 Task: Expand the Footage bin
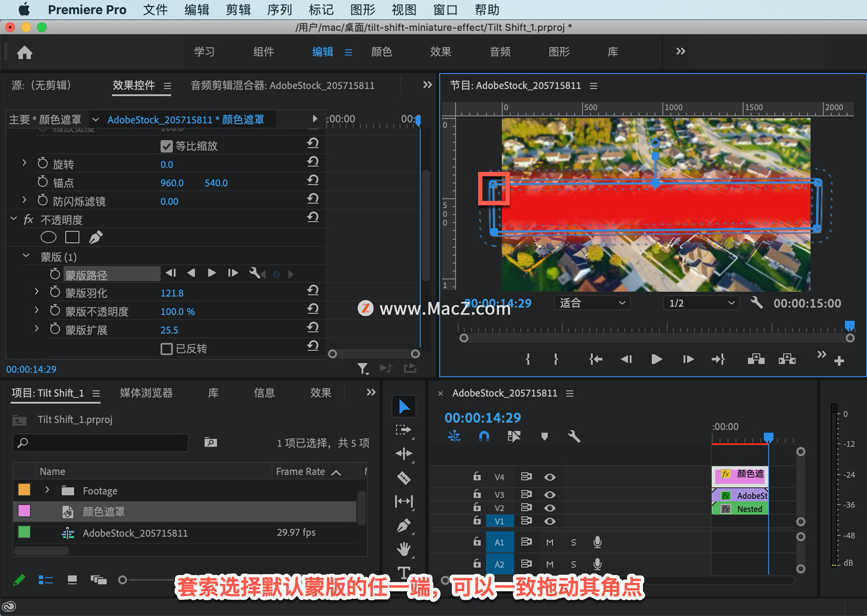[x=47, y=490]
